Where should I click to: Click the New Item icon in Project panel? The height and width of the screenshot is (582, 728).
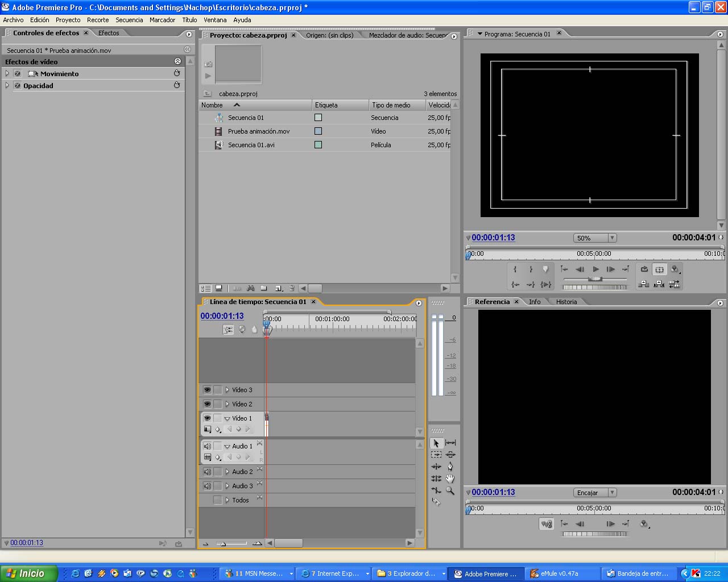click(x=279, y=288)
